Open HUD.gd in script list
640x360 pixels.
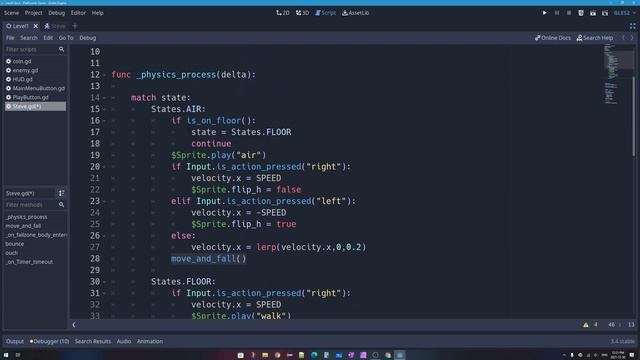coord(35,79)
